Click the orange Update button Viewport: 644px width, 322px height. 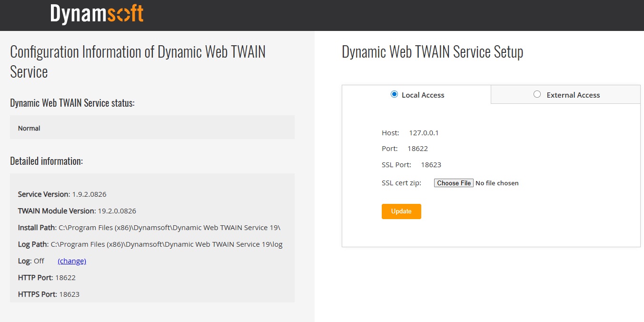tap(401, 211)
